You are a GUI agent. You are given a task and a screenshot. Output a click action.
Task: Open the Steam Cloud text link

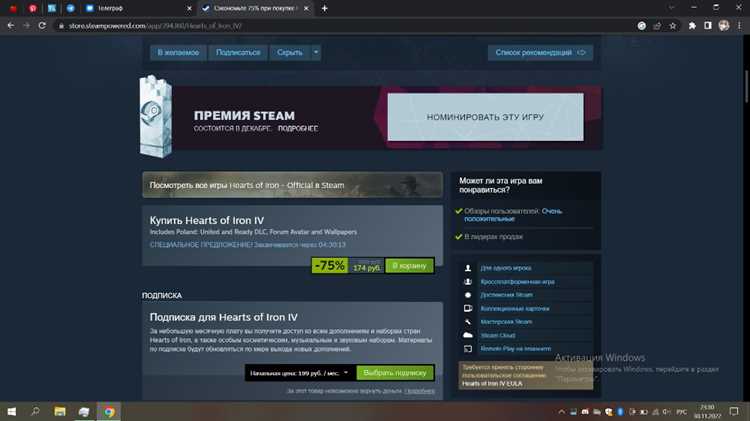pos(498,335)
